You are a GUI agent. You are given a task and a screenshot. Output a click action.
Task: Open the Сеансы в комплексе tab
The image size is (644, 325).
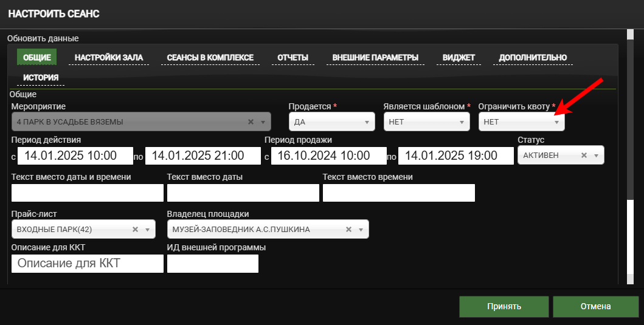click(210, 58)
